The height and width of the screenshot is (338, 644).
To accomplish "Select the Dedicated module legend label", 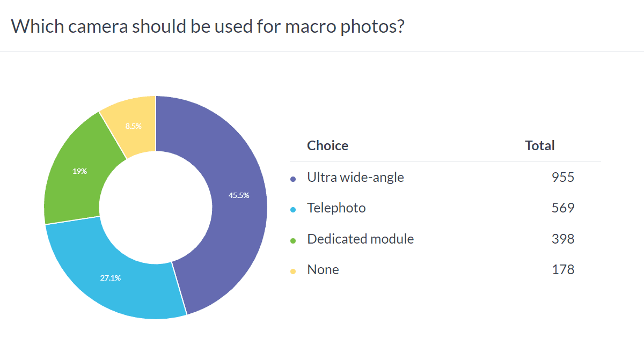I will (x=361, y=239).
